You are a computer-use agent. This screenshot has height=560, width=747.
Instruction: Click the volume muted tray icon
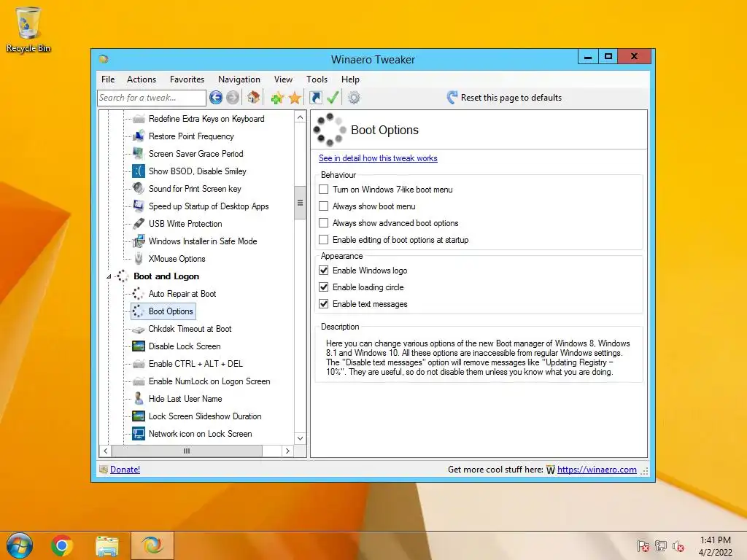[678, 546]
